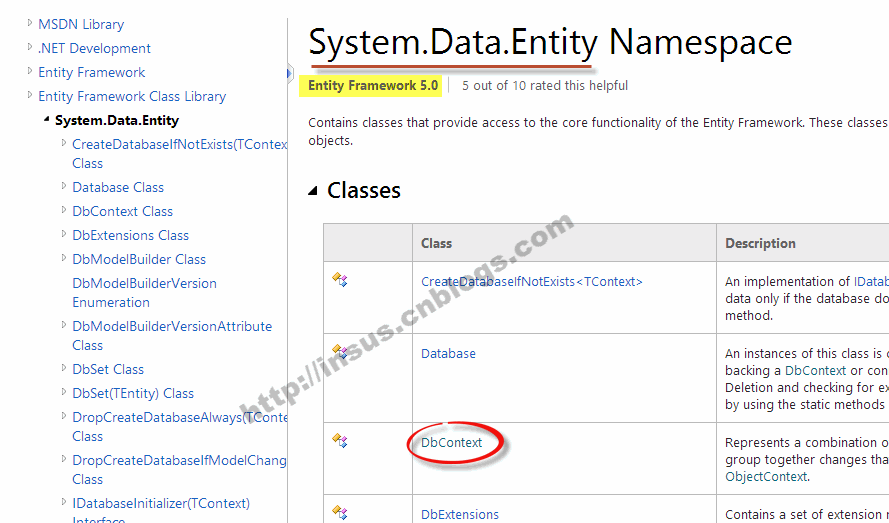Follow IDatabaseInitializer link in first description
This screenshot has width=889, height=523.
click(x=871, y=281)
